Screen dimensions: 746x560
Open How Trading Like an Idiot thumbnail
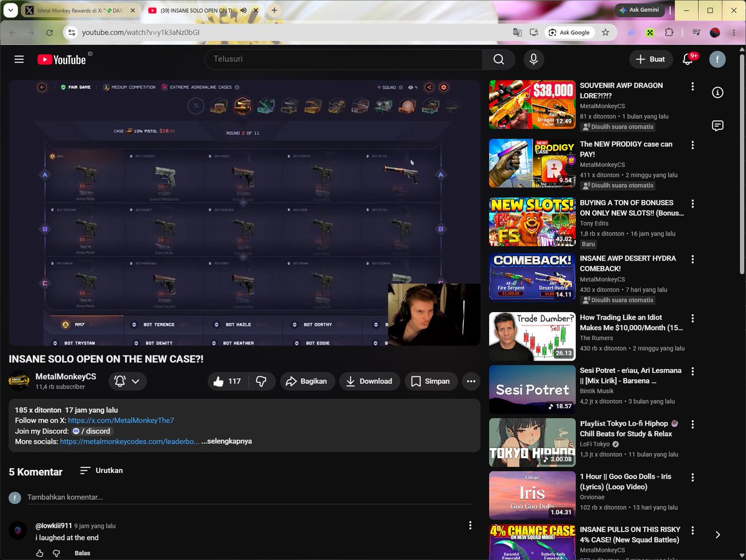point(532,336)
